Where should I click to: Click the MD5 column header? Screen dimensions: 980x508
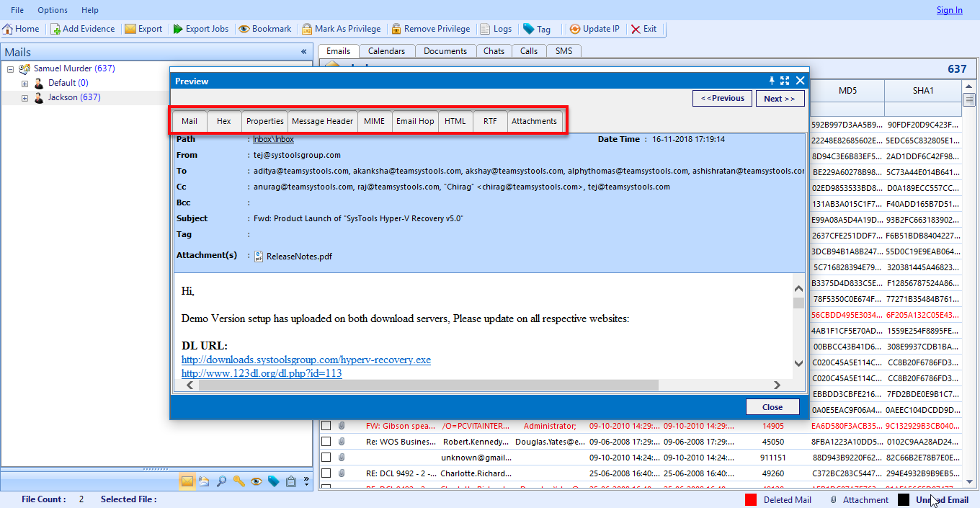847,91
